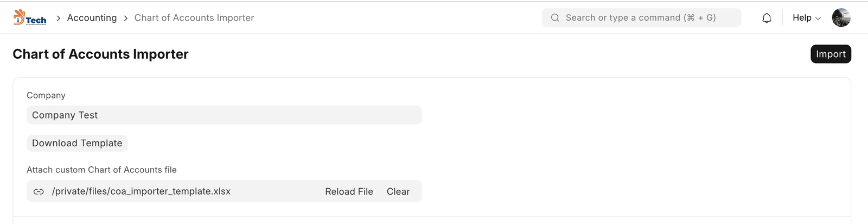Open the user avatar profile menu
The width and height of the screenshot is (868, 224).
[841, 18]
